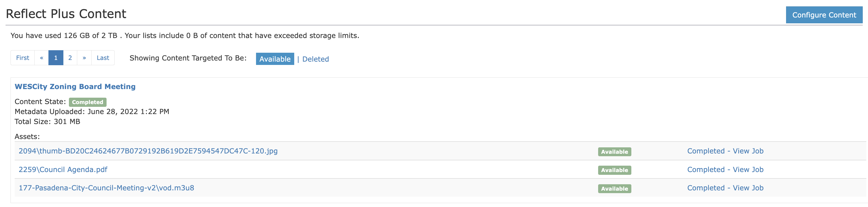
Task: Select page 1 in pagination
Action: tap(56, 58)
